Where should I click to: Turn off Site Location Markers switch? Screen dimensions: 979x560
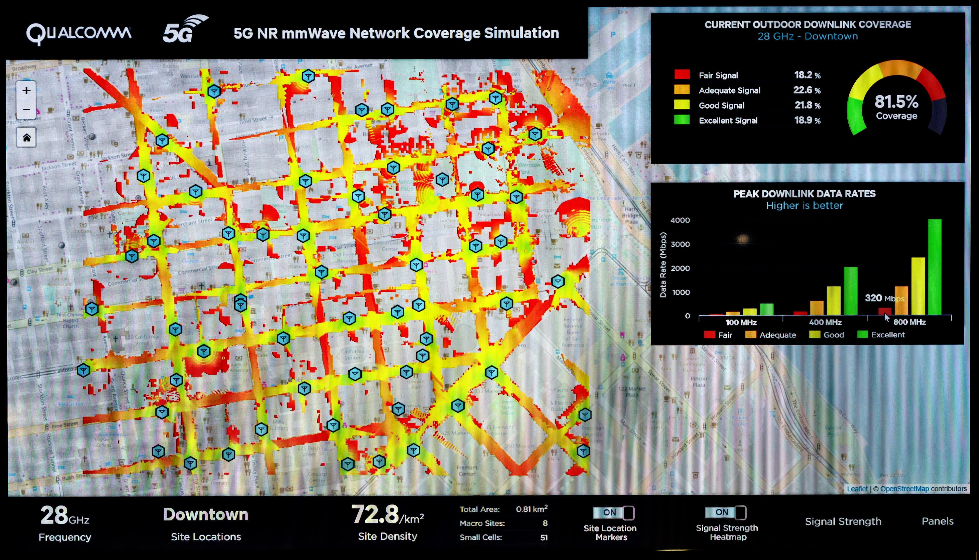[x=613, y=512]
